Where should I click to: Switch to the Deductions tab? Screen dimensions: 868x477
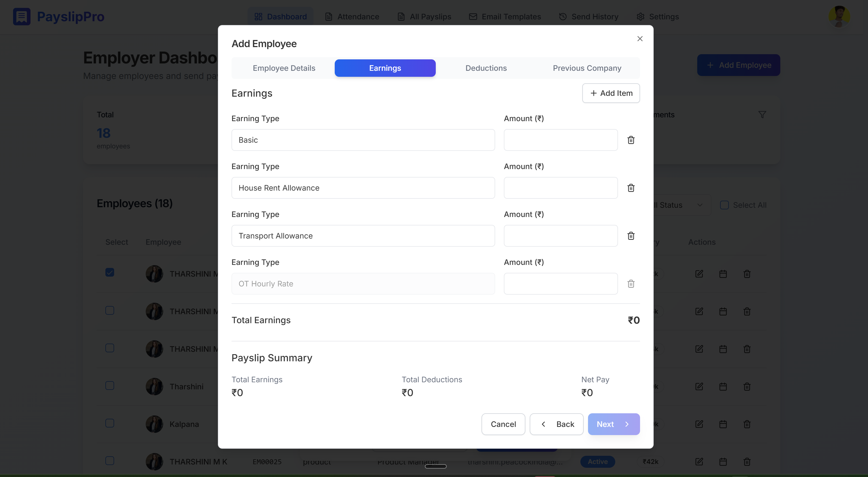pyautogui.click(x=486, y=68)
